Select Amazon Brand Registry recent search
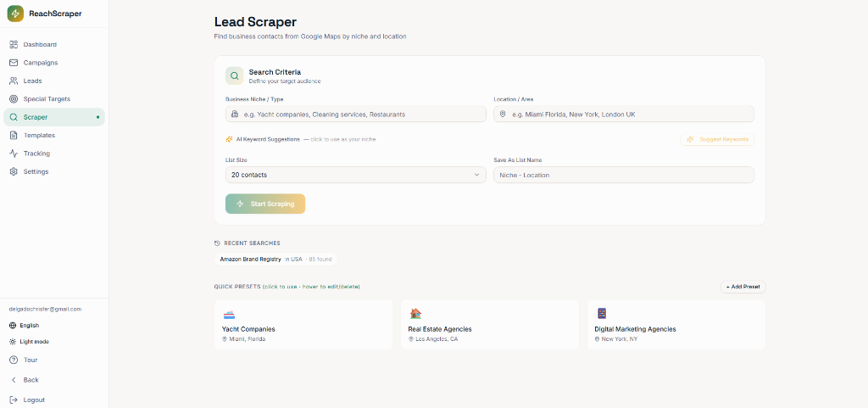Viewport: 868px width, 408px height. (x=275, y=259)
